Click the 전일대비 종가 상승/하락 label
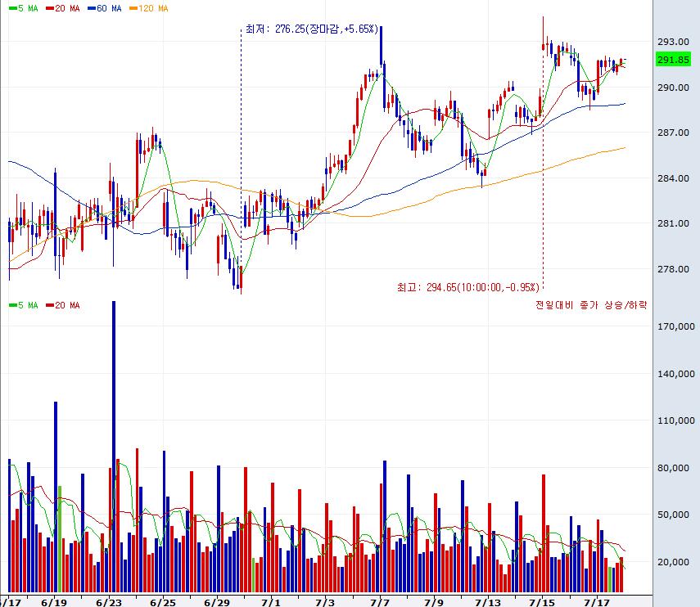Screen dimensions: 700x607 pyautogui.click(x=591, y=305)
